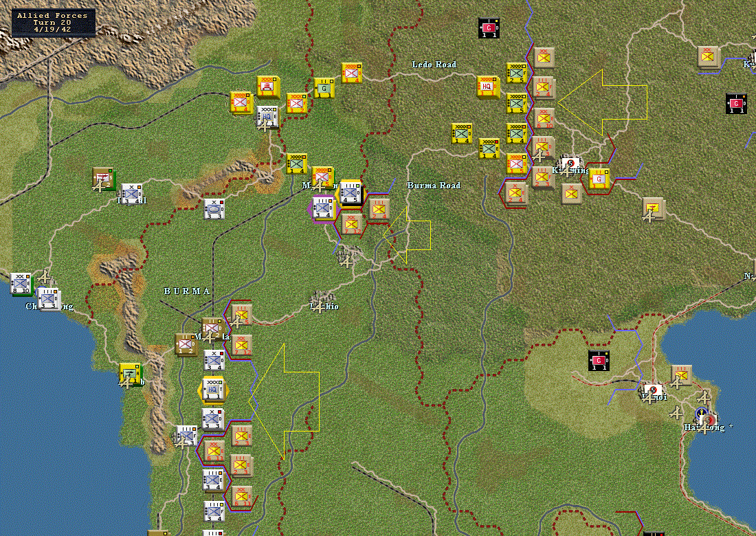Image resolution: width=756 pixels, height=536 pixels.
Task: Select the lower Japanese XX division rated 6-11
Action: [241, 496]
